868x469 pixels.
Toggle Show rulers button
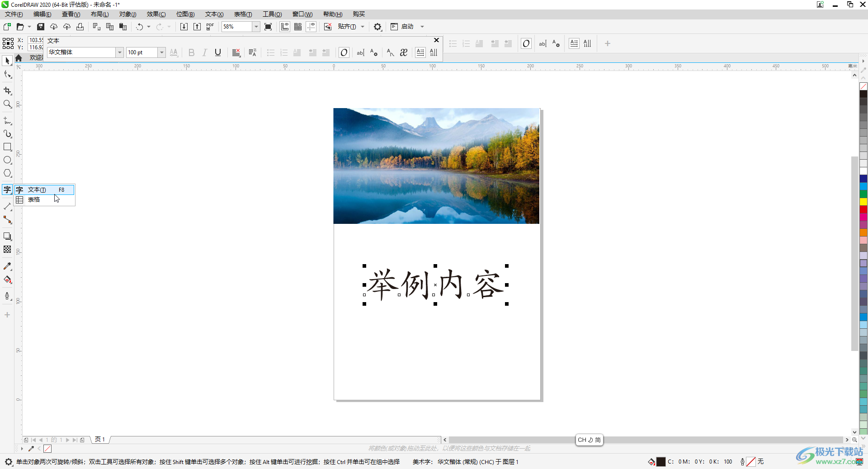285,27
